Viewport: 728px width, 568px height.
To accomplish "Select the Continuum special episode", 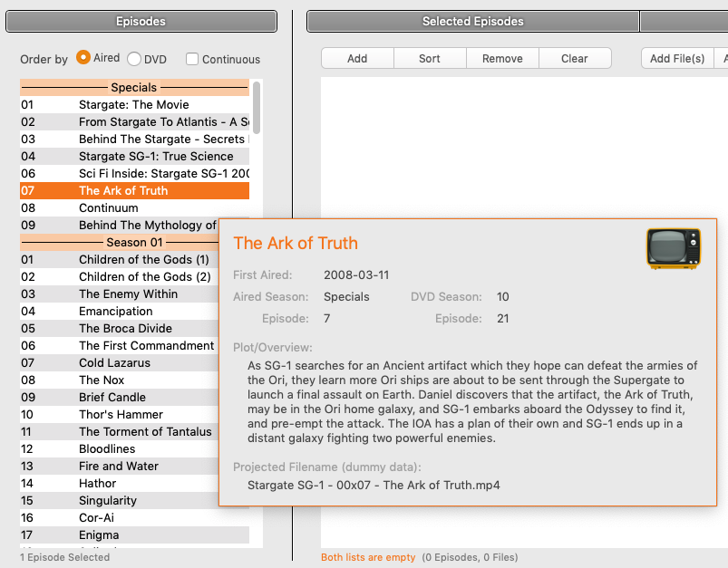I will tap(109, 208).
